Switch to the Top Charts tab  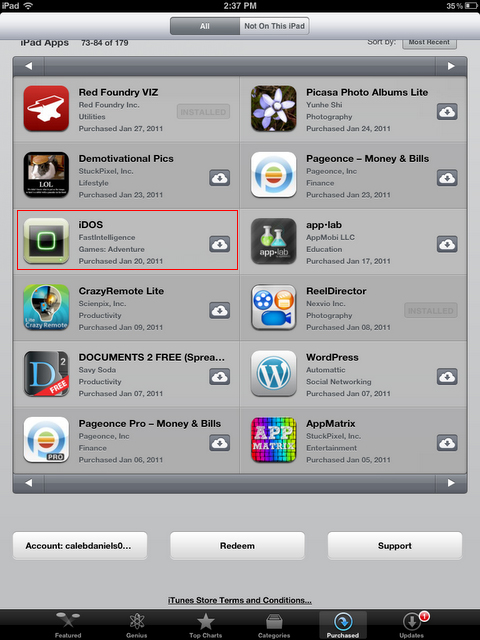[205, 625]
